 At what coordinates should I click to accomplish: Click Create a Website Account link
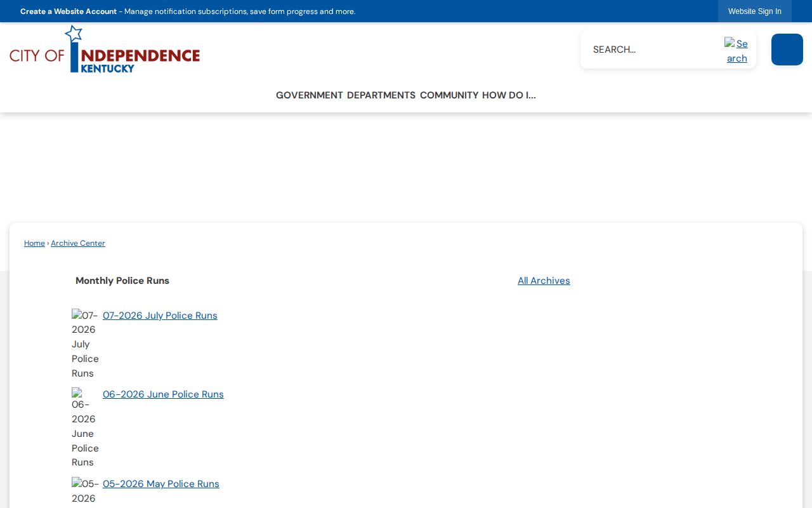[x=69, y=11]
